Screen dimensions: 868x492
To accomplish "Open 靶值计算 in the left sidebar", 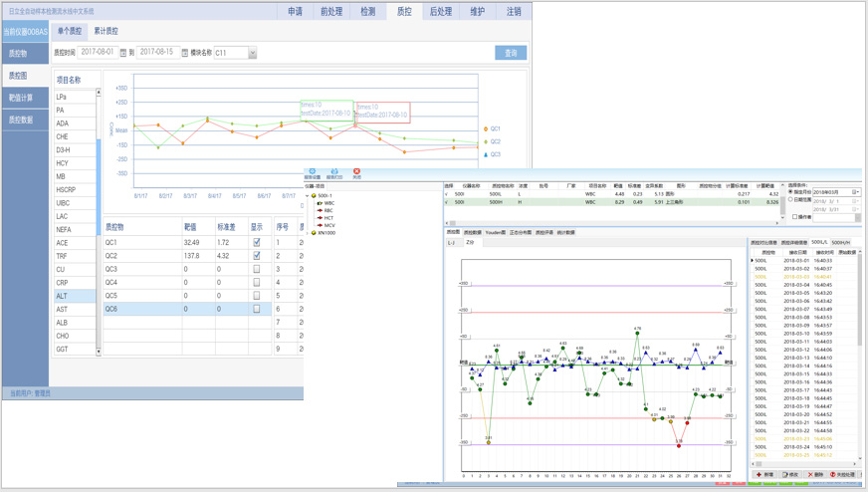I will pyautogui.click(x=26, y=98).
